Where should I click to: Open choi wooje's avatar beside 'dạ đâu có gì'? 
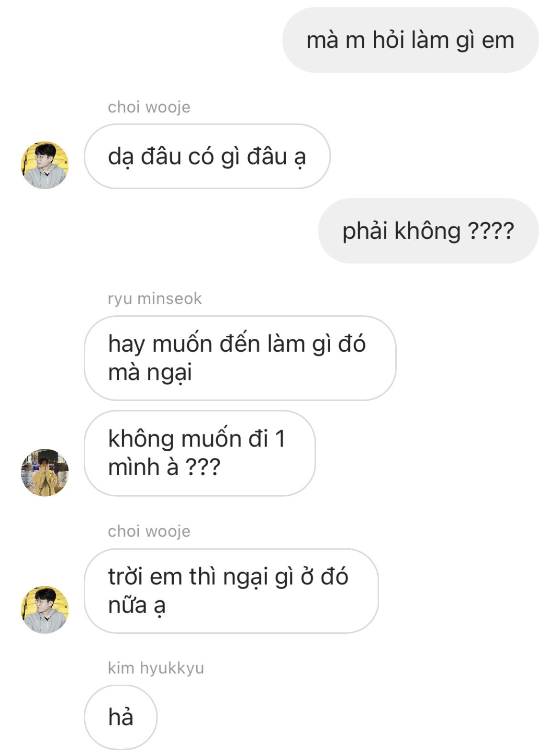click(x=45, y=165)
